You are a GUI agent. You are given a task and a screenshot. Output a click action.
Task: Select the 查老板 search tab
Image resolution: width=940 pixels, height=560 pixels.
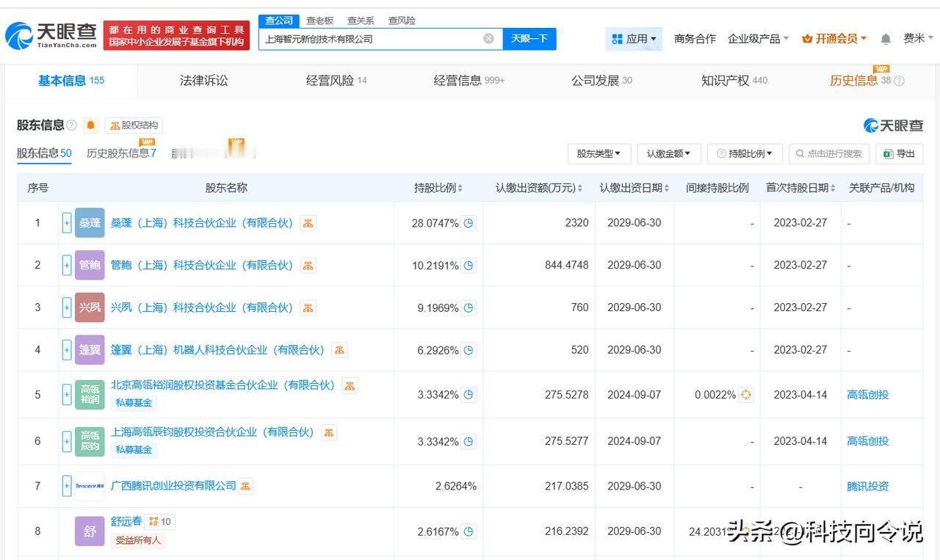320,21
